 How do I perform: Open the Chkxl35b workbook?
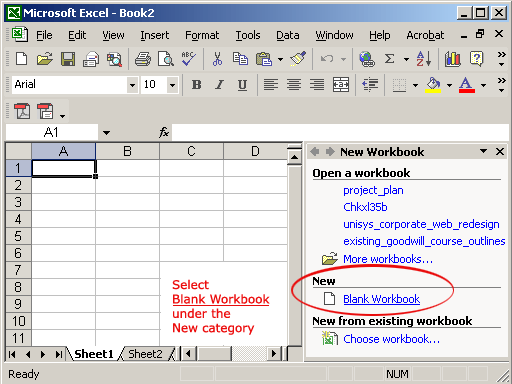[x=365, y=207]
